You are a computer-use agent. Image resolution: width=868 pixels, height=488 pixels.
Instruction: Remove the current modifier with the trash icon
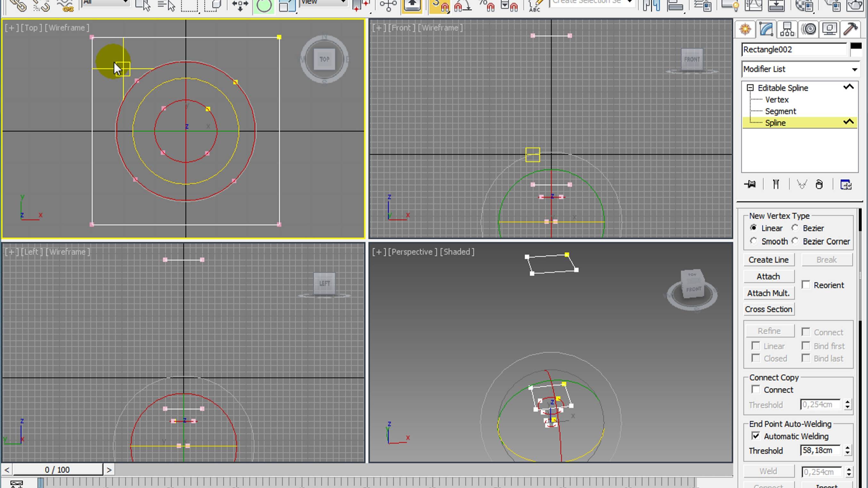[x=820, y=184]
